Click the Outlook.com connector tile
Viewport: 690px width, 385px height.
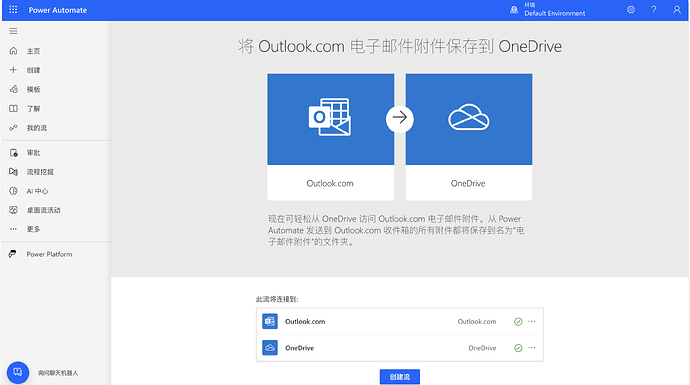pyautogui.click(x=330, y=137)
